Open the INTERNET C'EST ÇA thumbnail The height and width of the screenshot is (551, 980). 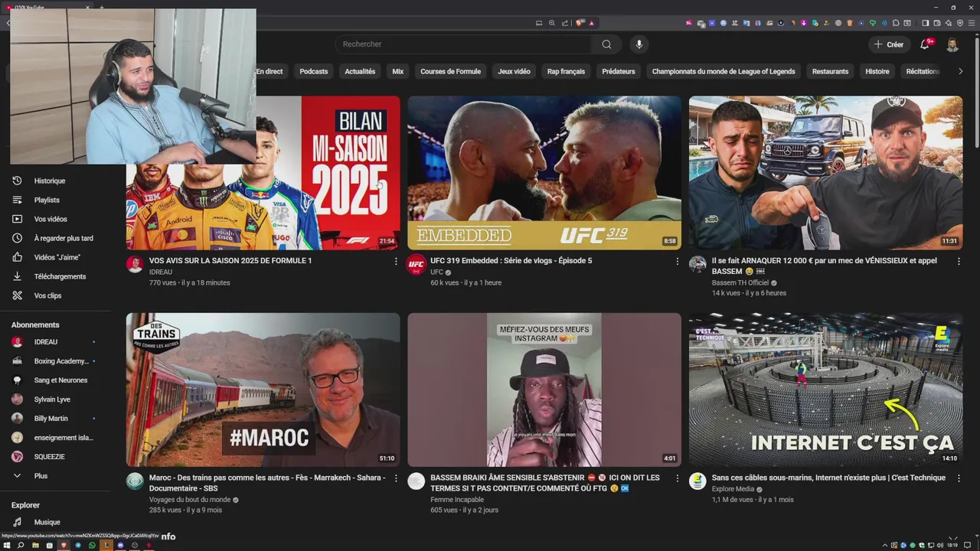tap(825, 390)
